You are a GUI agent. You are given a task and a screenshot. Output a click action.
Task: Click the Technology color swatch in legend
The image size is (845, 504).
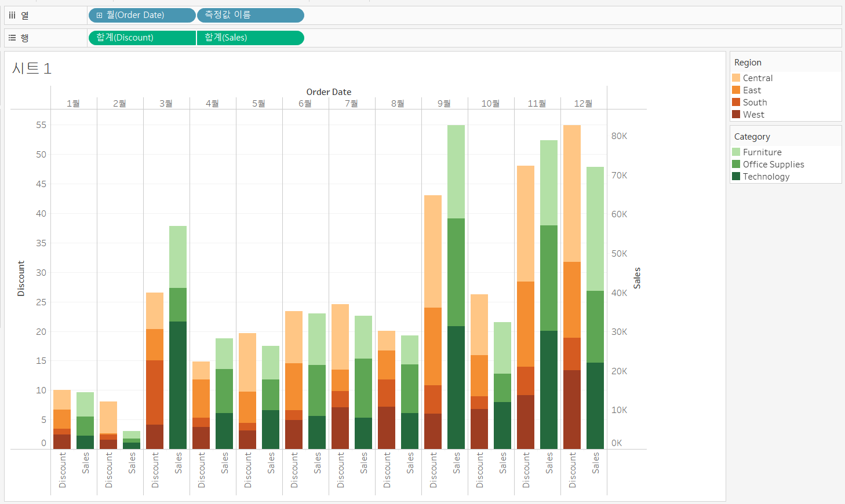(x=736, y=176)
